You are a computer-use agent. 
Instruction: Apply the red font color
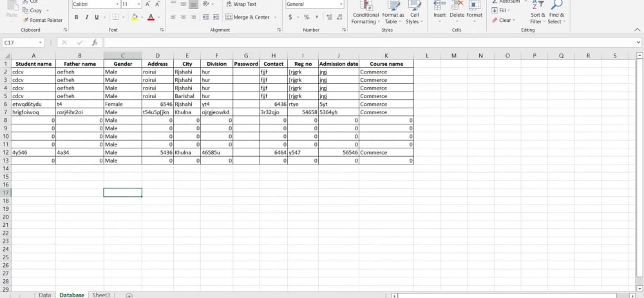pyautogui.click(x=151, y=17)
